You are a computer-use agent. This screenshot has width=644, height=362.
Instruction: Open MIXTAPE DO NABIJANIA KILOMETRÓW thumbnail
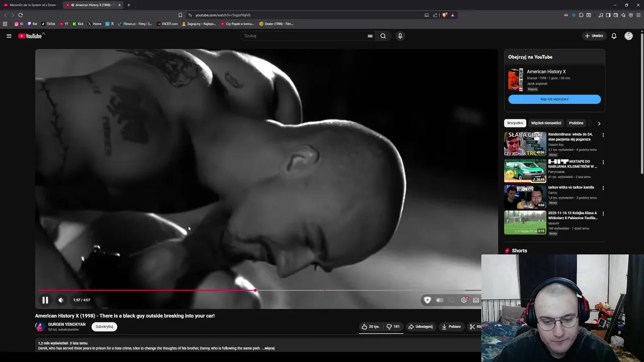tap(525, 170)
